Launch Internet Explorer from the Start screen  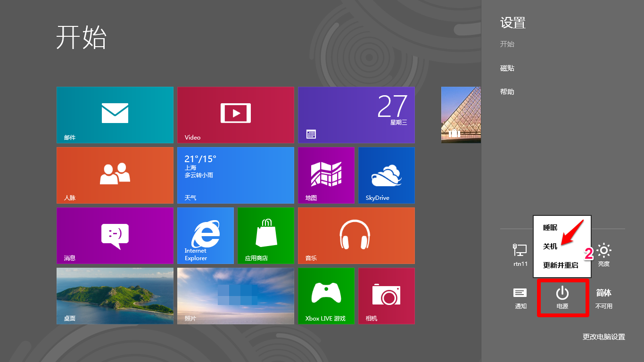[x=205, y=235]
